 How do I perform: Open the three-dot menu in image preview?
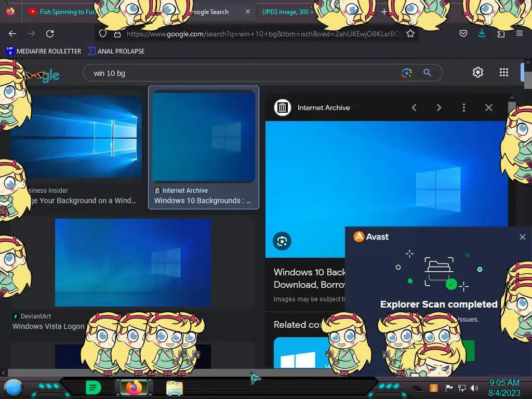[x=464, y=108]
